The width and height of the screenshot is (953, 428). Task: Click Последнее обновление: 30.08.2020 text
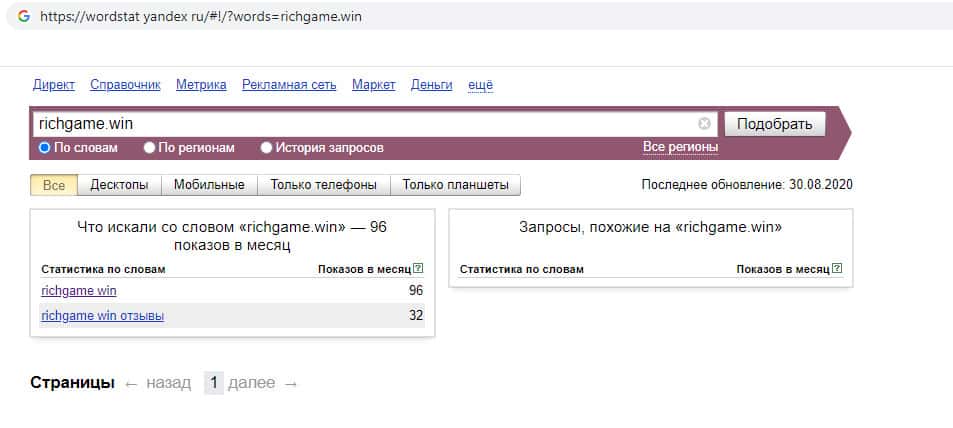(747, 185)
